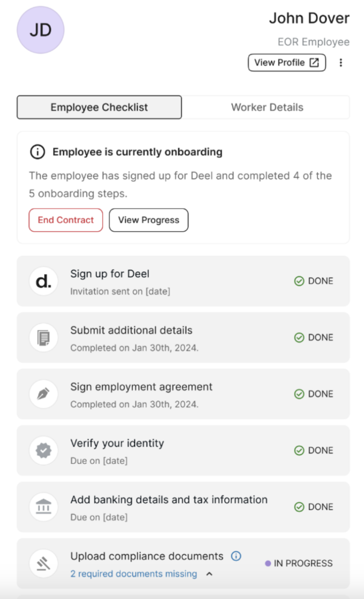Click the DONE check on Verify your identity step
Screen dimensions: 364x599
[x=299, y=451]
